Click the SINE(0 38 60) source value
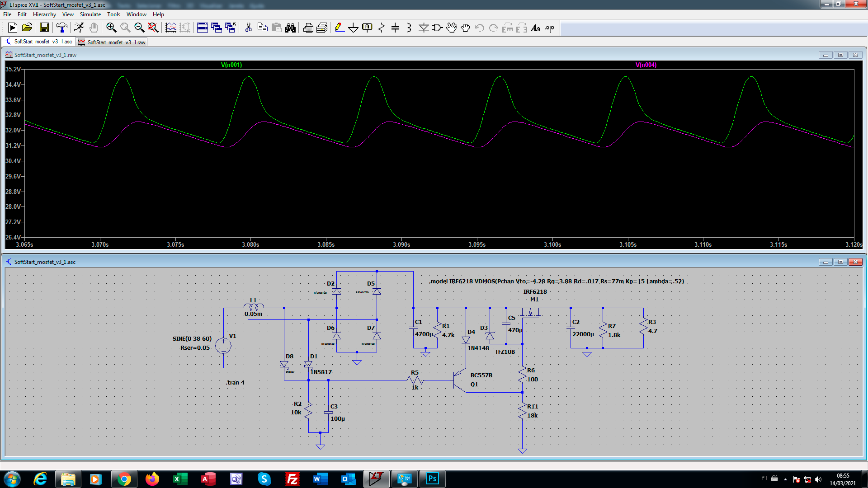Viewport: 868px width, 488px height. tap(192, 338)
